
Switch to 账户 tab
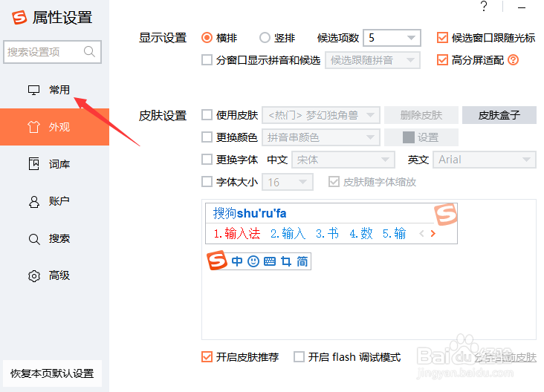tap(54, 201)
